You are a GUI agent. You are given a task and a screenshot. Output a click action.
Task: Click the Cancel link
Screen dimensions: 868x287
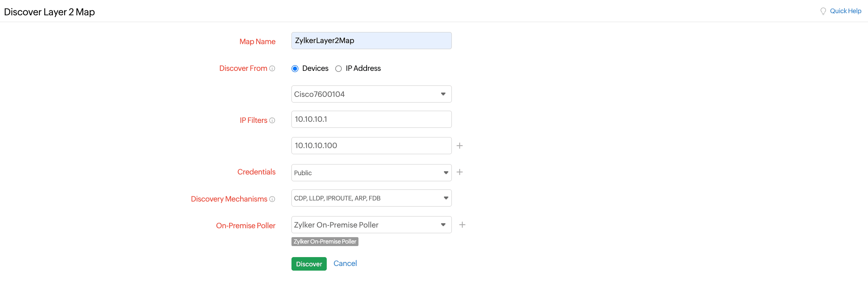coord(345,263)
